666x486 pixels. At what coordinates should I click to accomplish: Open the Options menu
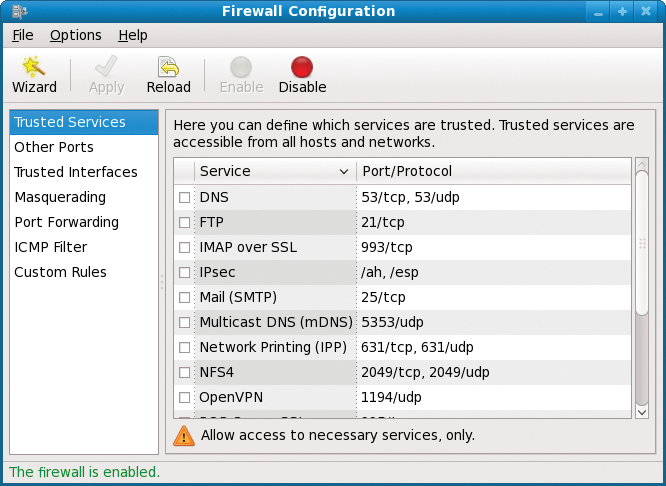(76, 35)
